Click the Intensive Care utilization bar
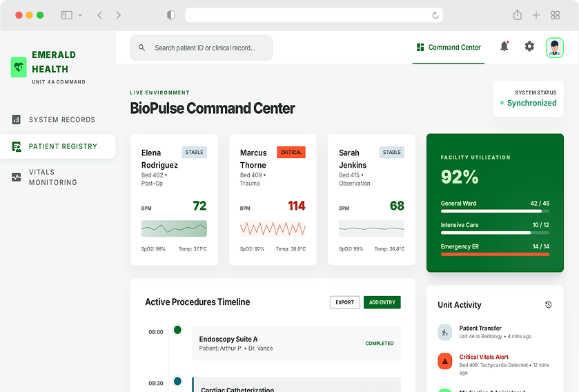The height and width of the screenshot is (392, 579). point(495,233)
